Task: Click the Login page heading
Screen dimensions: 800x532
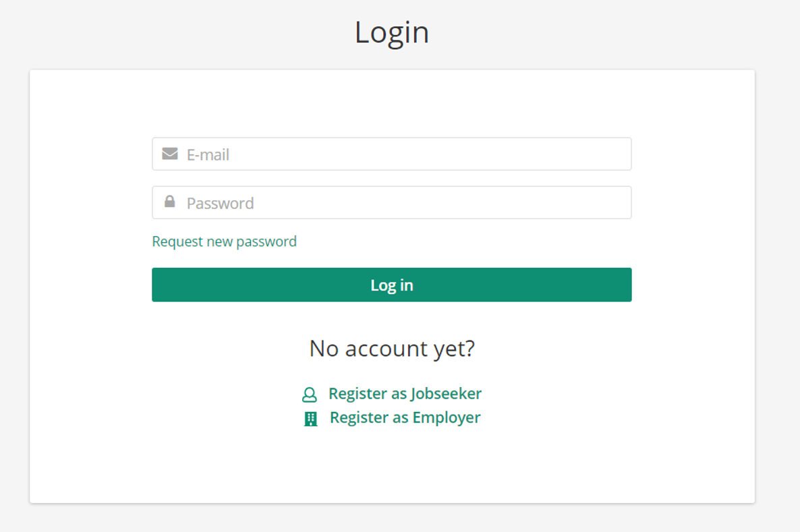Action: pyautogui.click(x=392, y=32)
